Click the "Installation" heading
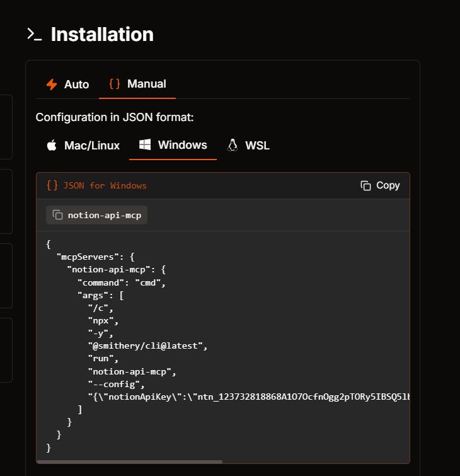 point(102,34)
